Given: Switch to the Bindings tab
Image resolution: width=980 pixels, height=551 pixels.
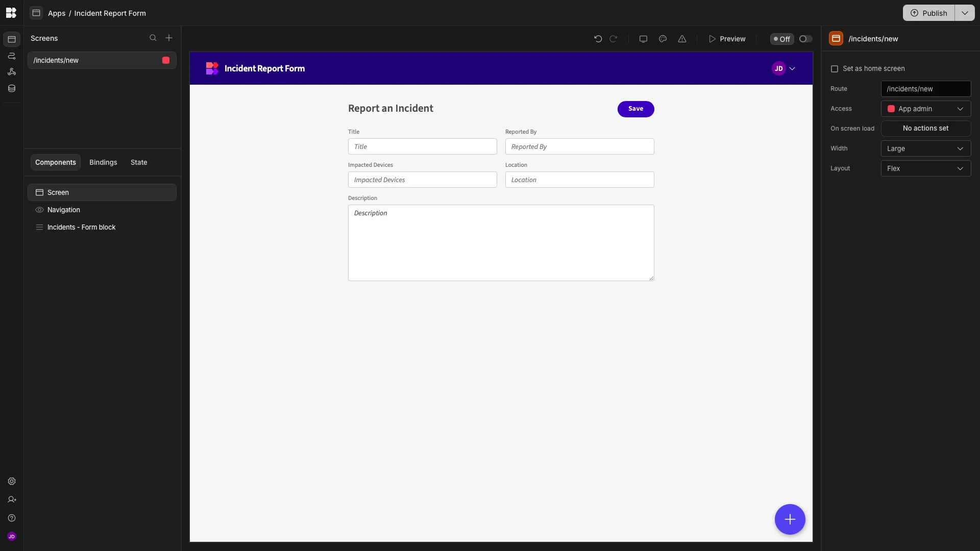Looking at the screenshot, I should click(103, 162).
